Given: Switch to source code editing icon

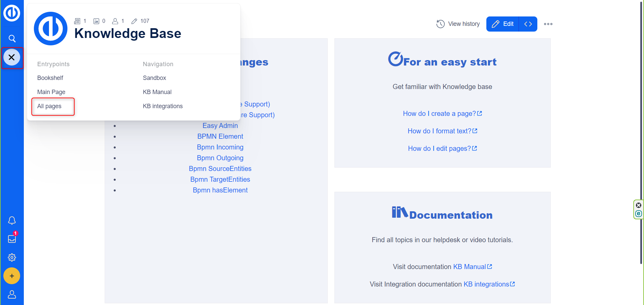Looking at the screenshot, I should coord(528,24).
